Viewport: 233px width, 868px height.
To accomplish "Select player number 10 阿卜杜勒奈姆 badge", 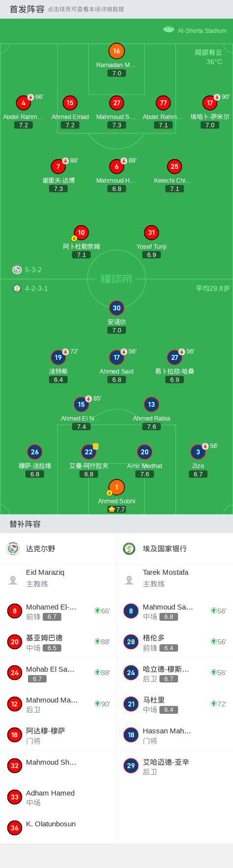I will (81, 233).
